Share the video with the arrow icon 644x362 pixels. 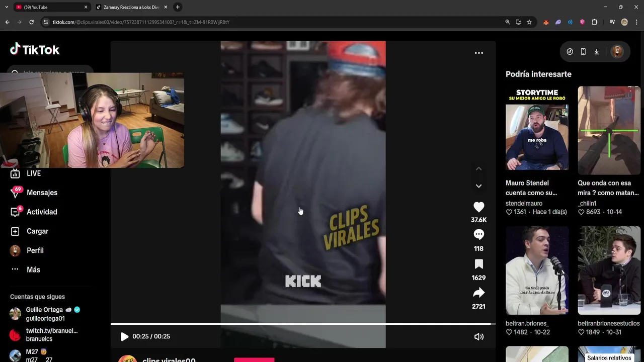(x=478, y=293)
